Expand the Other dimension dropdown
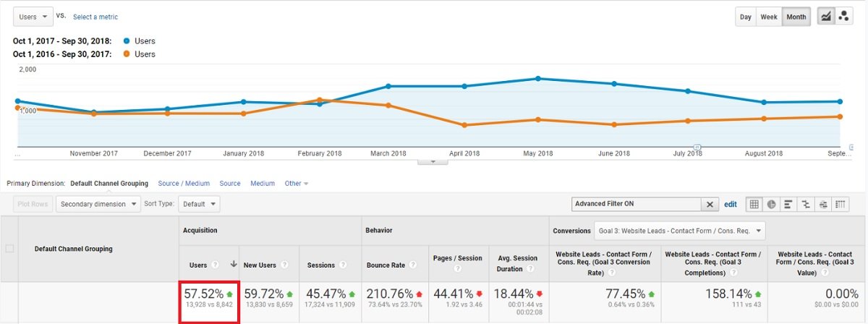Viewport: 868px width, 324px height. point(297,184)
